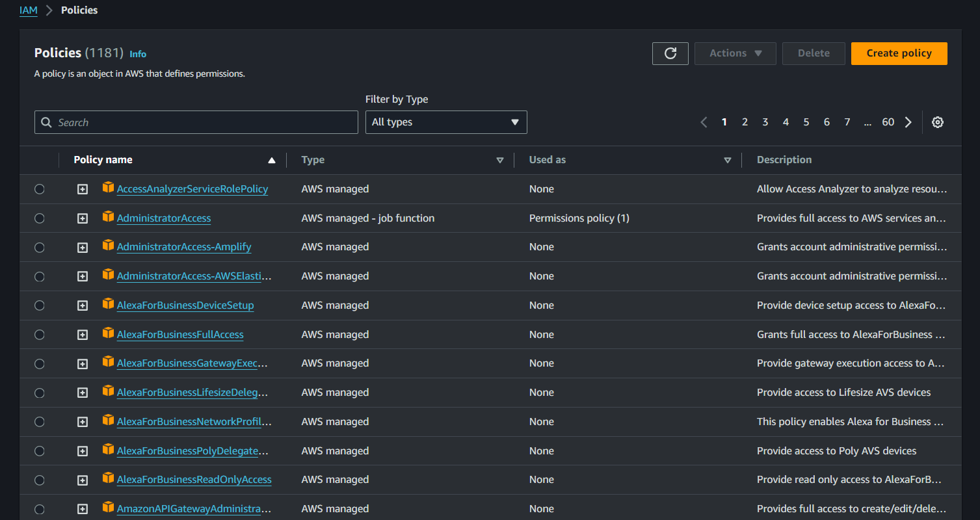
Task: Open the AlexaForBusinessReadOnlyAccess policy link
Action: tap(194, 480)
